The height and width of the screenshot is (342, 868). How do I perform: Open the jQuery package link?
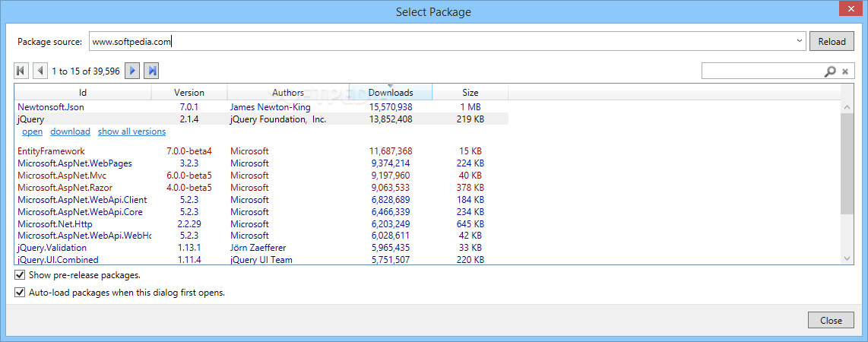click(32, 131)
